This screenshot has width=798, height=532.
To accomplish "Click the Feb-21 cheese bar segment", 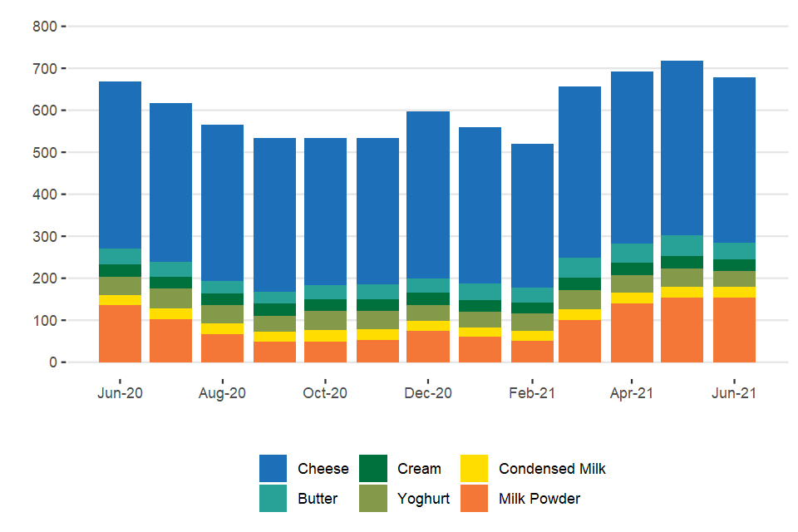I will pos(532,215).
